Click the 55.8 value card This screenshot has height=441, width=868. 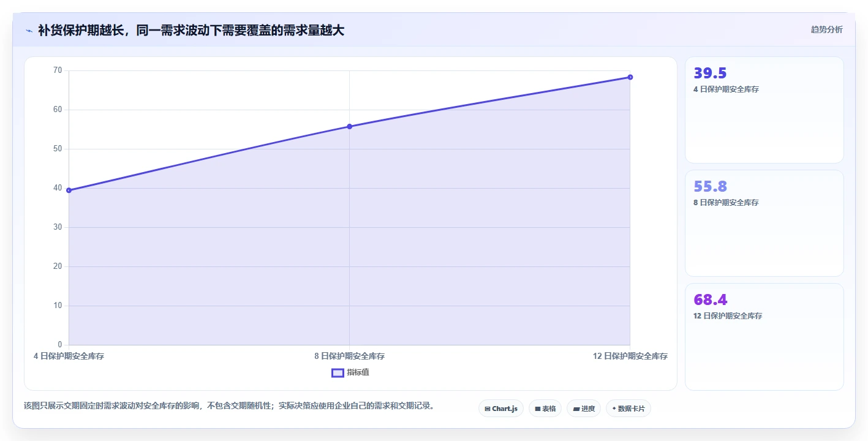(x=764, y=224)
